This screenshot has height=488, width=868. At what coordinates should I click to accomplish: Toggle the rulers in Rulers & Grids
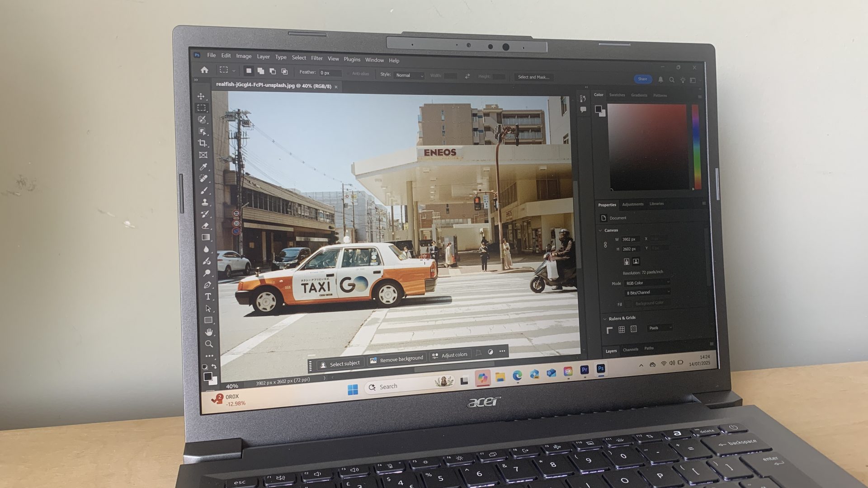pyautogui.click(x=610, y=328)
